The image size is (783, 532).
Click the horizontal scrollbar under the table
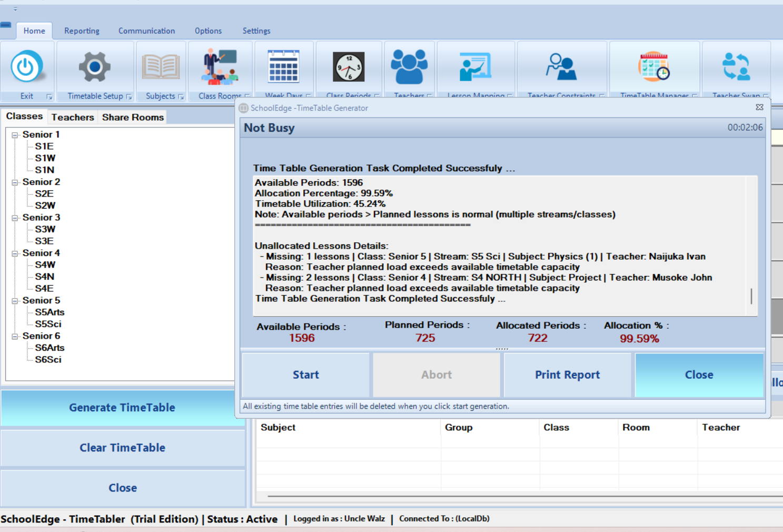[x=525, y=496]
